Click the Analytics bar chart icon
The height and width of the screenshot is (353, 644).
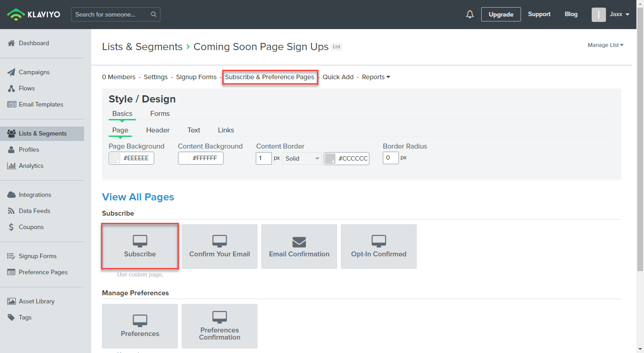[12, 166]
